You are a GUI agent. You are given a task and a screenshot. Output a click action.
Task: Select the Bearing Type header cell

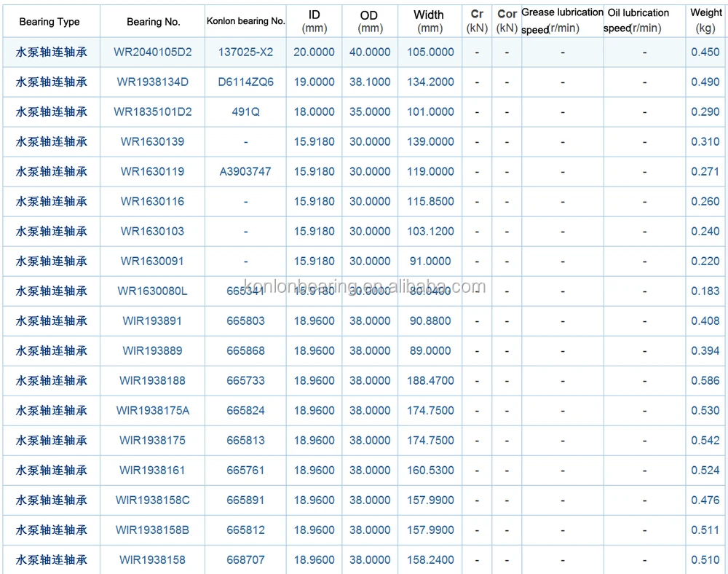click(50, 22)
